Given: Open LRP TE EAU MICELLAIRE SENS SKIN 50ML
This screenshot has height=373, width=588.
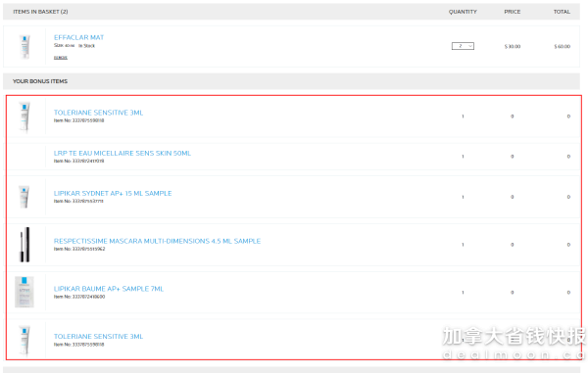Looking at the screenshot, I should coord(122,153).
